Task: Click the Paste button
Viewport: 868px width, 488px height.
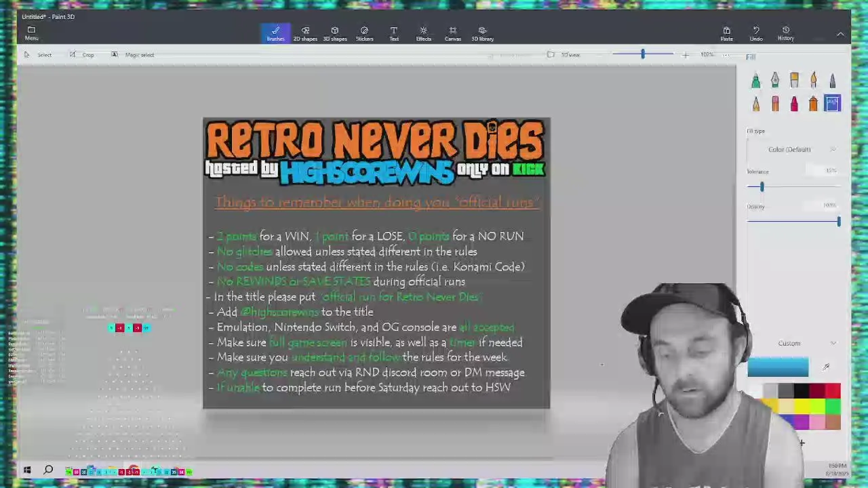Action: click(x=726, y=33)
